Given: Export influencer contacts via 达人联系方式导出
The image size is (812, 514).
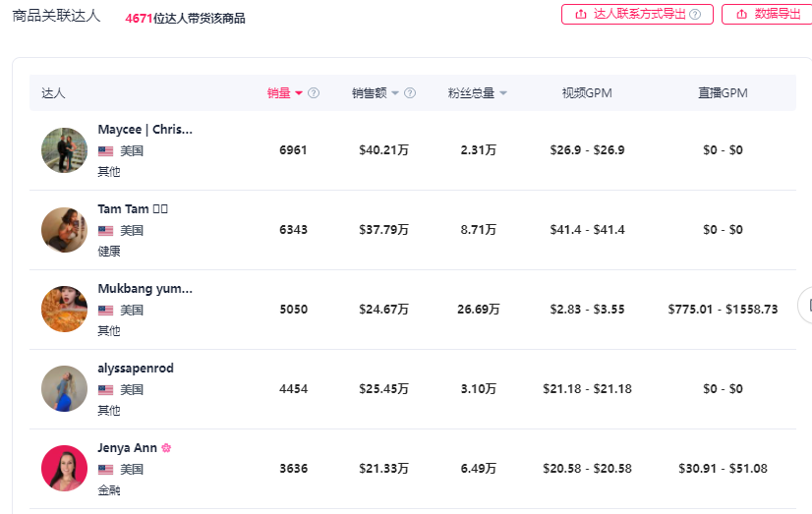Looking at the screenshot, I should coord(637,15).
